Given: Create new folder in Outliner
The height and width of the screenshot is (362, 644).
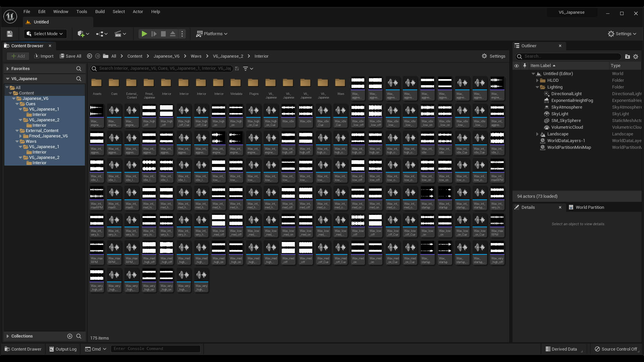Looking at the screenshot, I should (627, 57).
